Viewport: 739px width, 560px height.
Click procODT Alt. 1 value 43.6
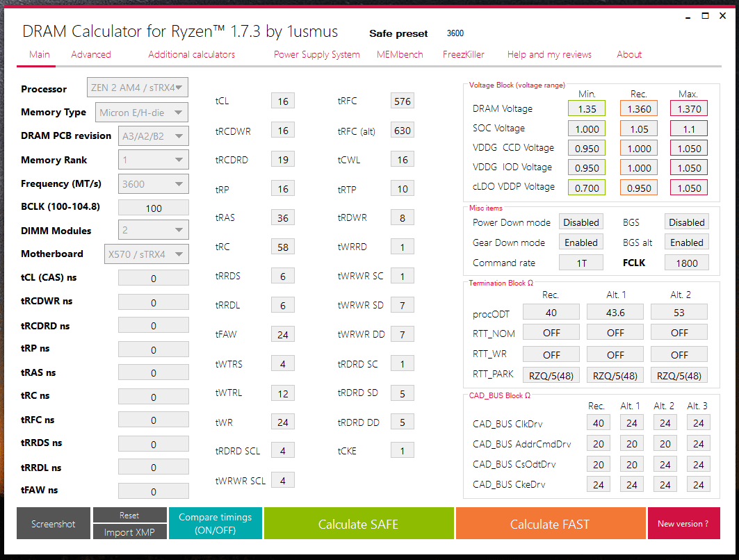click(615, 312)
